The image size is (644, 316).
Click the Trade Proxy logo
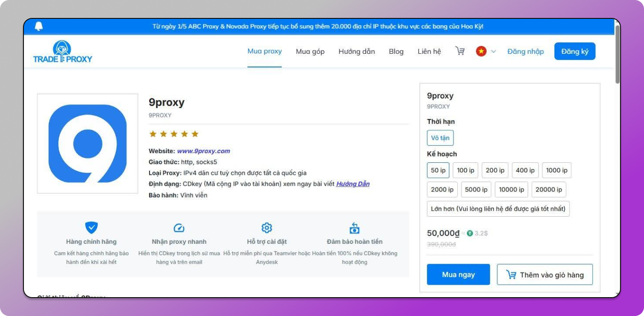(x=63, y=52)
